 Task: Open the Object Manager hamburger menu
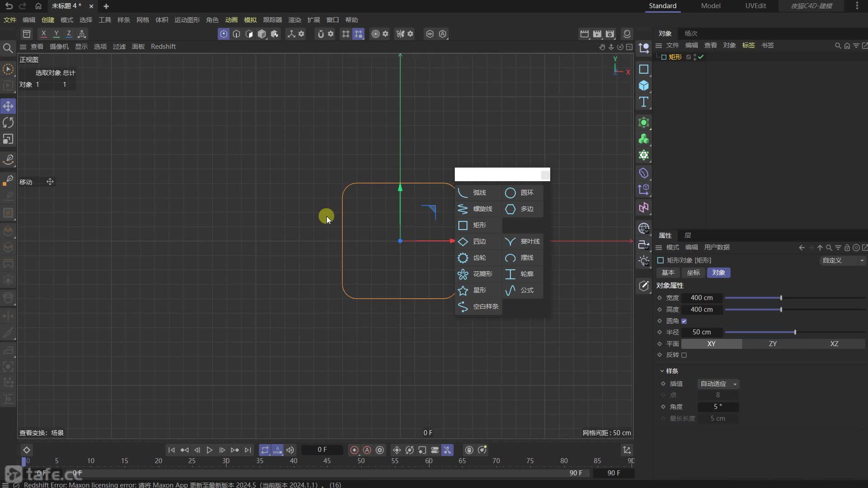[x=659, y=45]
